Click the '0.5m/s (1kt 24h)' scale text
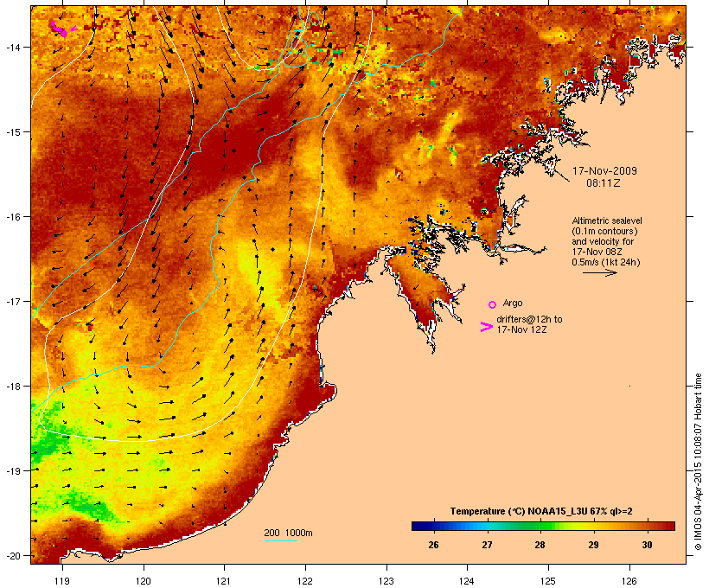This screenshot has width=709, height=588. pyautogui.click(x=606, y=262)
